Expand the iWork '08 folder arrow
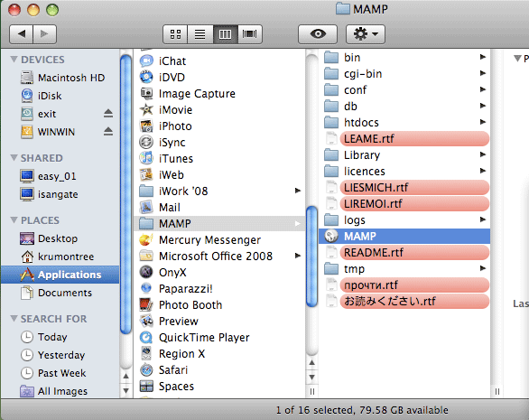The height and width of the screenshot is (420, 529). [298, 191]
